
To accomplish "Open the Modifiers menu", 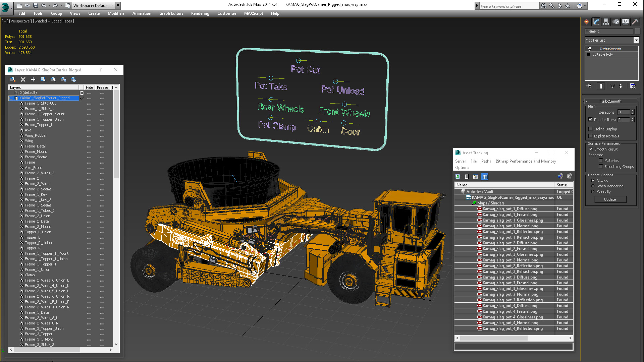I will pos(116,13).
